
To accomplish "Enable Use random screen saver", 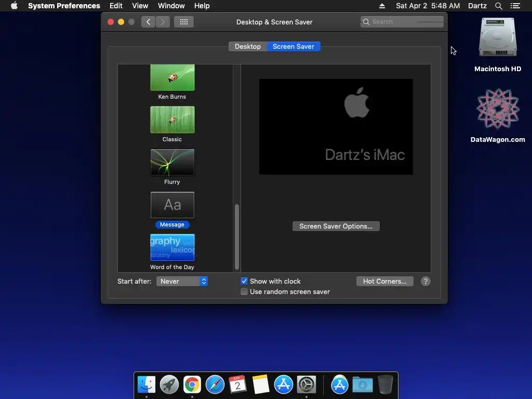I will coord(244,291).
